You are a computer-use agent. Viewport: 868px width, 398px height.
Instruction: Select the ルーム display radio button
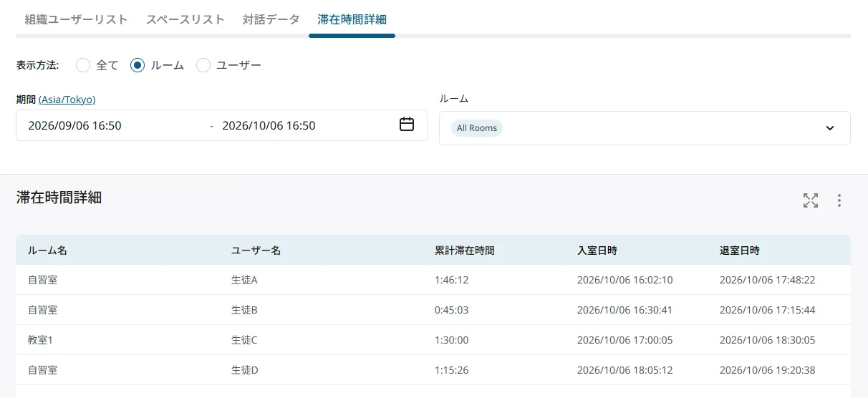point(138,65)
